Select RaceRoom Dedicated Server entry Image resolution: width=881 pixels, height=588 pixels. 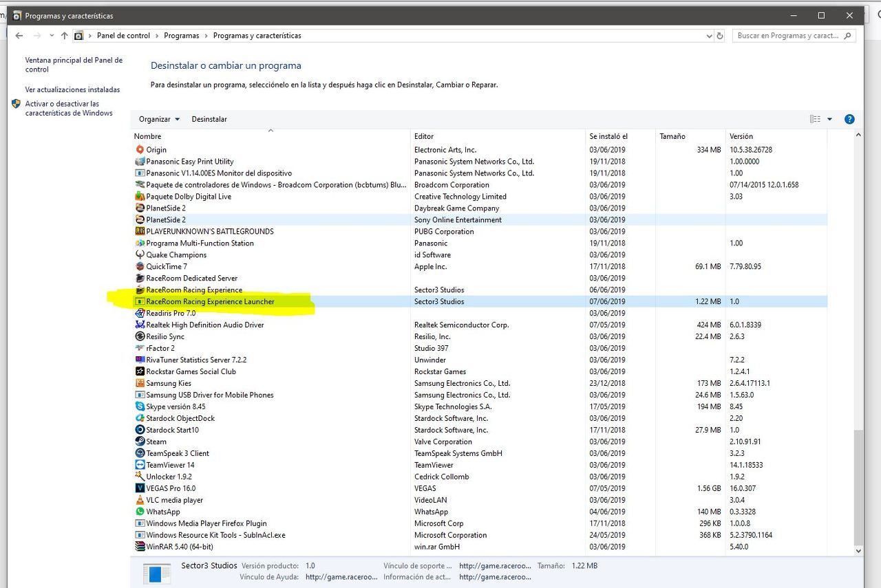pyautogui.click(x=191, y=278)
